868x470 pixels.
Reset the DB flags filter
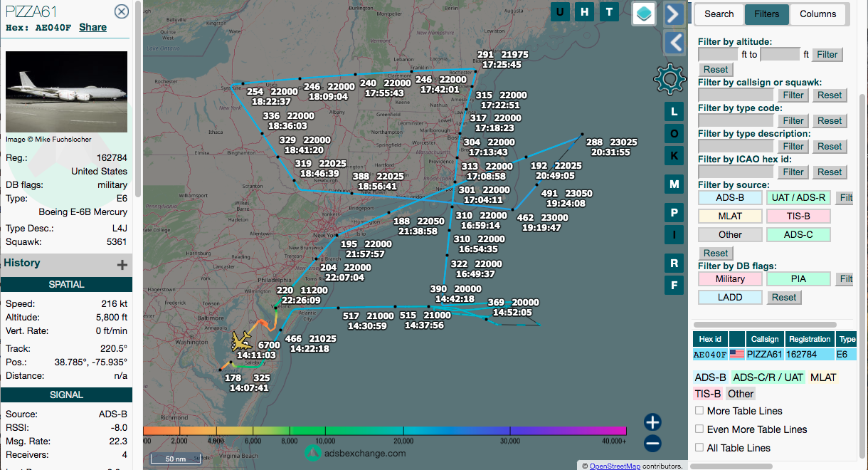click(x=783, y=298)
